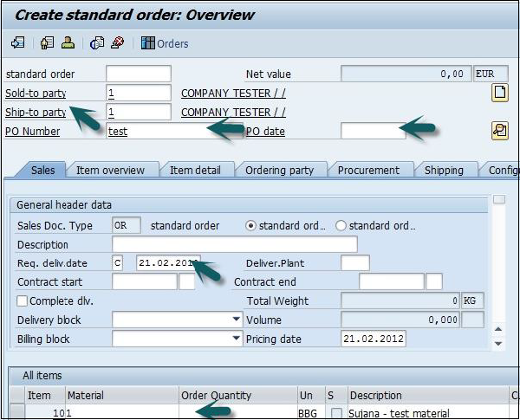Click the Net value field showing 0,00
The image size is (520, 420).
[406, 74]
